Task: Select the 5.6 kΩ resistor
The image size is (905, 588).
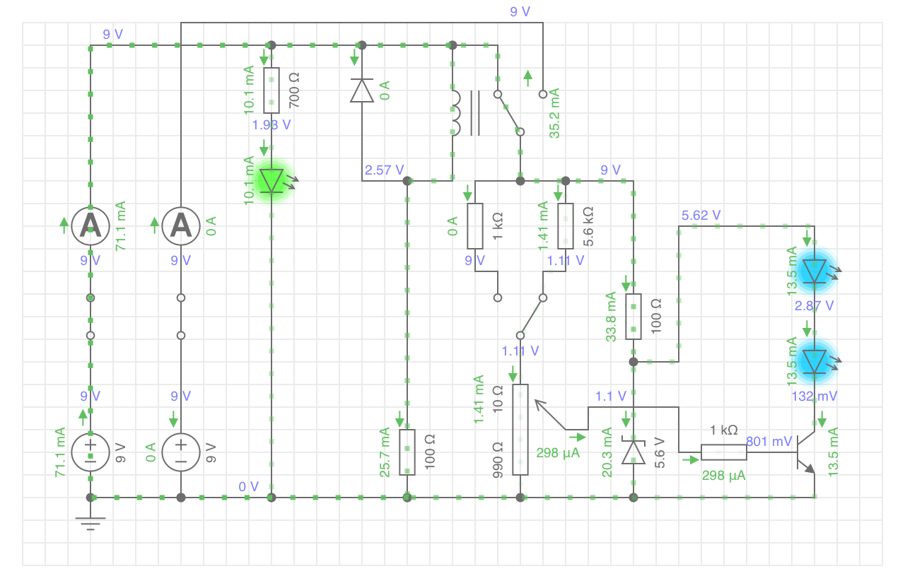Action: pyautogui.click(x=566, y=225)
